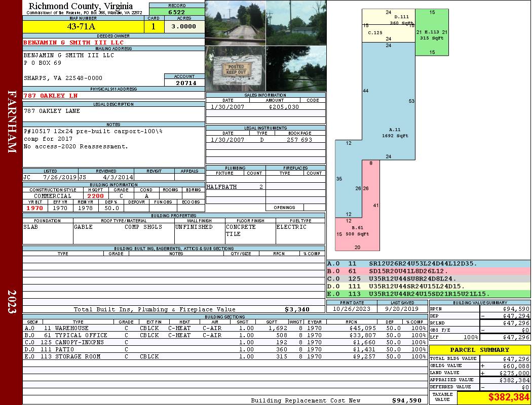Open the bridge road photo thumbnail

tap(236, 23)
